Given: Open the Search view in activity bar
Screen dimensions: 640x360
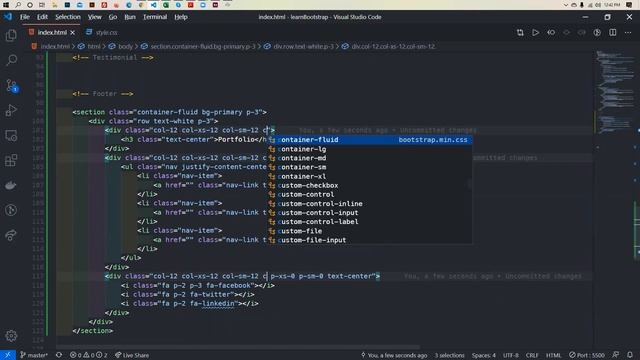Looking at the screenshot, I should (x=11, y=60).
